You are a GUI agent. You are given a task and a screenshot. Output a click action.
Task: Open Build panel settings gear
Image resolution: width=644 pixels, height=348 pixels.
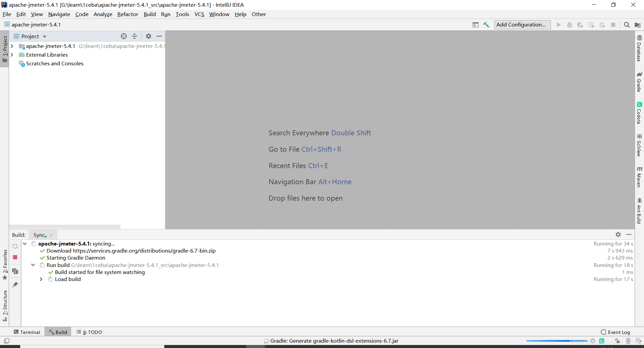[x=618, y=234]
